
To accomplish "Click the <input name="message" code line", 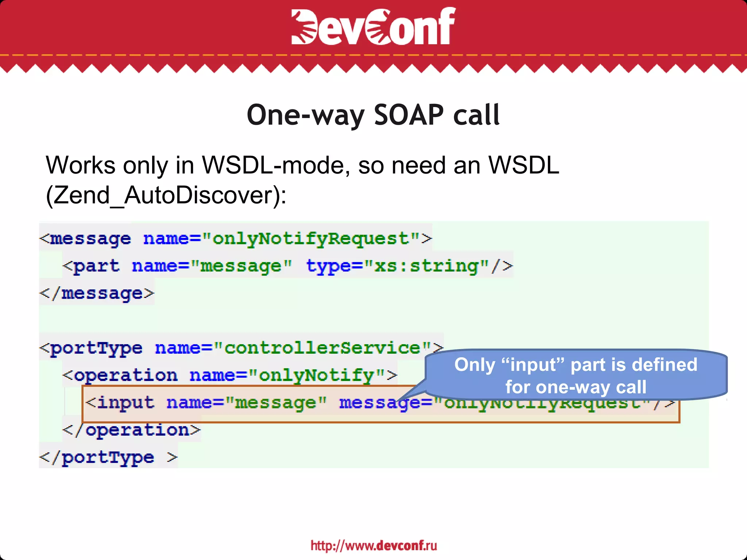I will click(x=381, y=404).
